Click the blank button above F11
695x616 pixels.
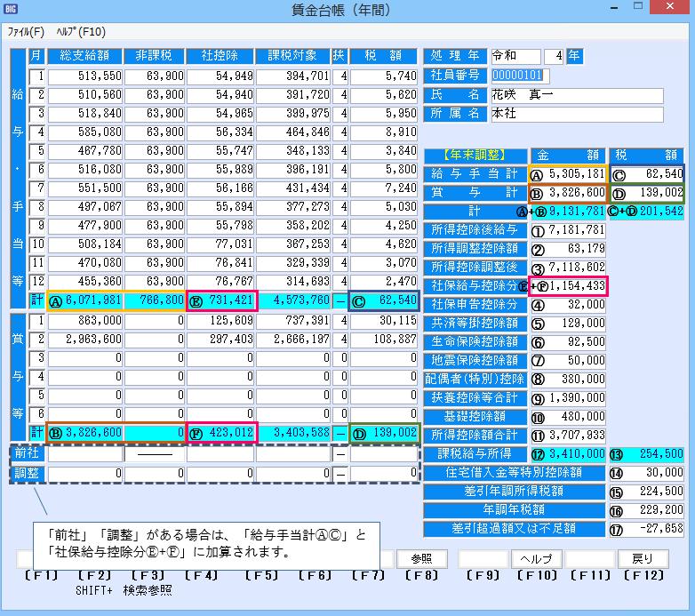tap(590, 559)
